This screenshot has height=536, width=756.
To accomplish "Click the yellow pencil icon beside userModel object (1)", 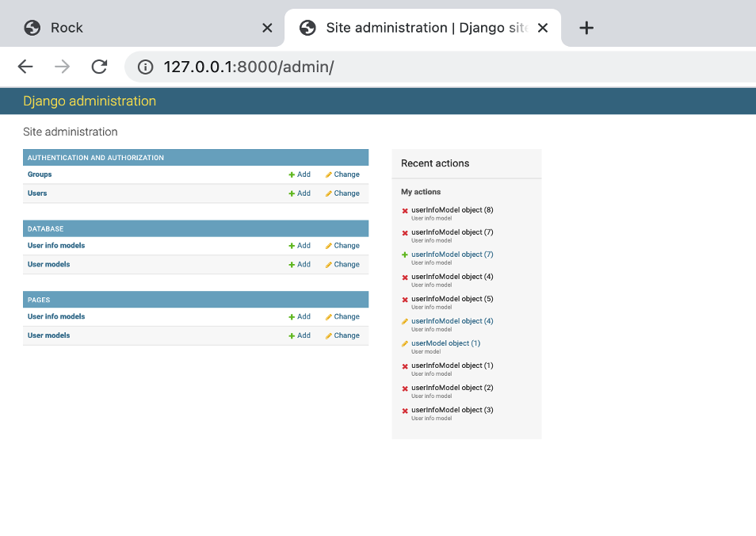I will pyautogui.click(x=404, y=343).
